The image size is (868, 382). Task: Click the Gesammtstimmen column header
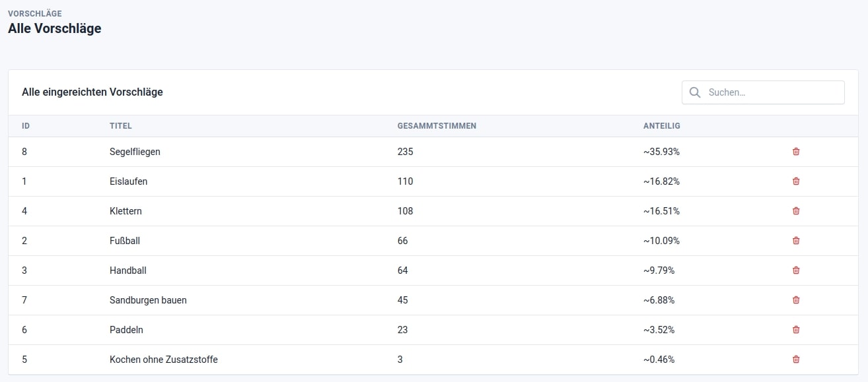coord(437,126)
